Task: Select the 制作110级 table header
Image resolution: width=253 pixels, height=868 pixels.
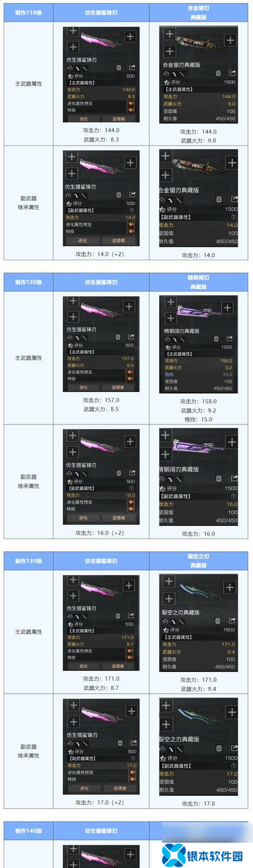Action: 28,13
